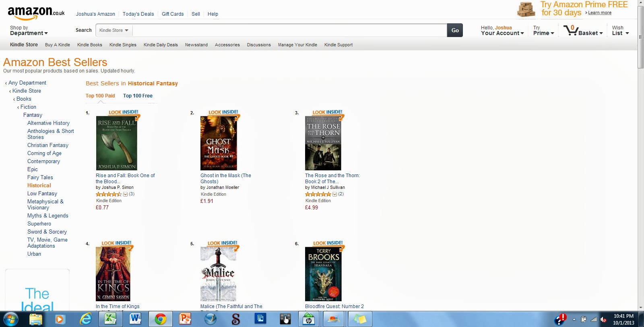Switch to Chrome in taskbar
The height and width of the screenshot is (327, 644).
click(161, 319)
